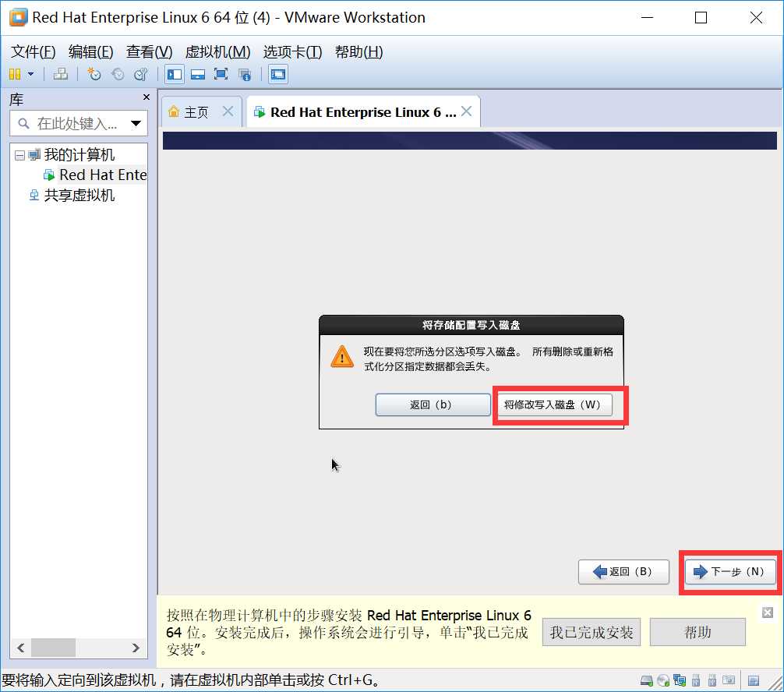The height and width of the screenshot is (692, 784).
Task: Click the second USB device status icon
Action: pos(712,680)
